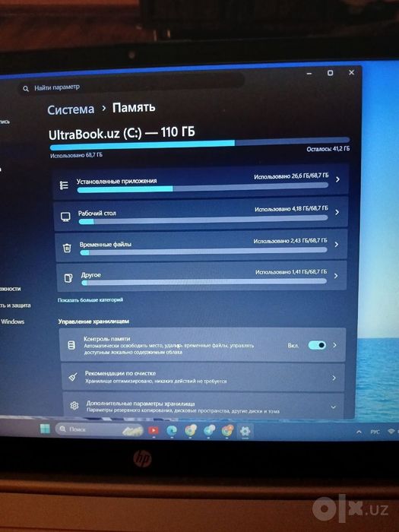Image resolution: width=399 pixels, height=532 pixels.
Task: Click the 'Память' page title
Action: tap(134, 108)
